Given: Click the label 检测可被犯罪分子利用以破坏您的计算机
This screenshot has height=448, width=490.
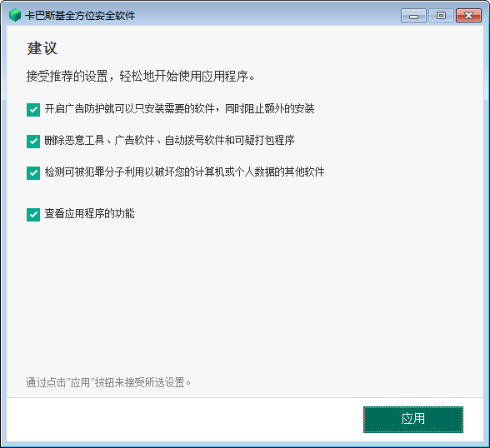Looking at the screenshot, I should pyautogui.click(x=134, y=172).
